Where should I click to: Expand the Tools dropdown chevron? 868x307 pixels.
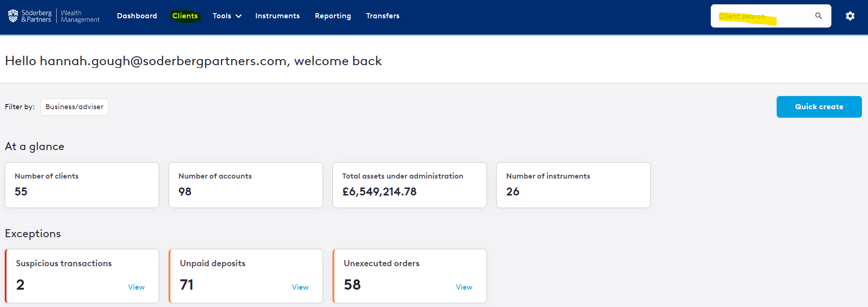click(238, 16)
